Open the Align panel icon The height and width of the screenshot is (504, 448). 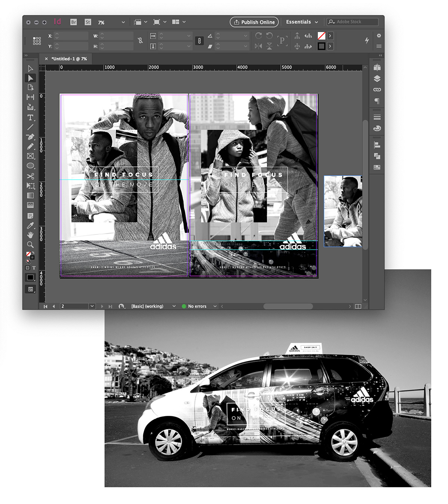click(x=377, y=145)
